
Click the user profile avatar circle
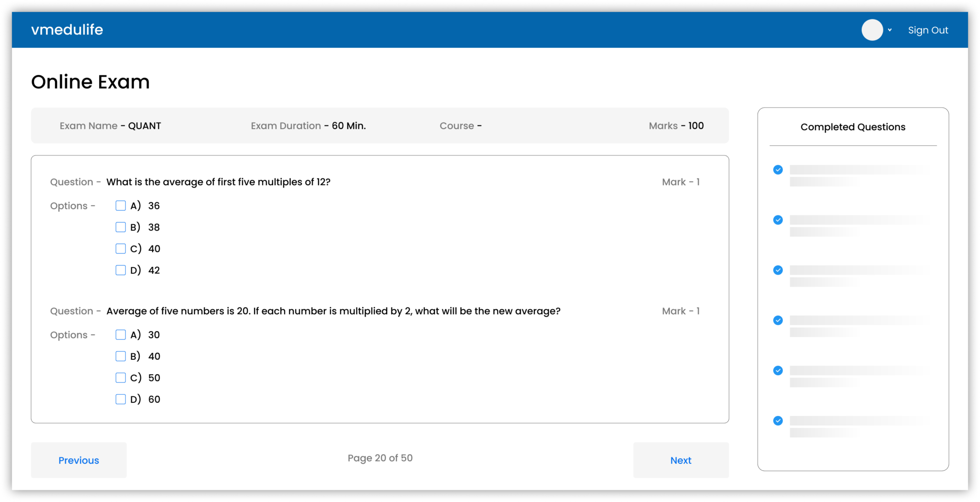(x=872, y=30)
